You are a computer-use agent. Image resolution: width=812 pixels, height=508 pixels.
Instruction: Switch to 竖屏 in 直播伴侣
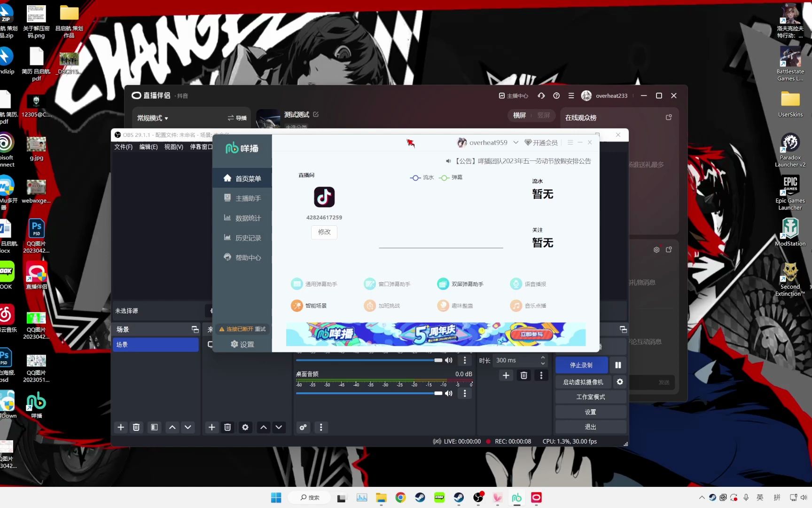(x=544, y=115)
